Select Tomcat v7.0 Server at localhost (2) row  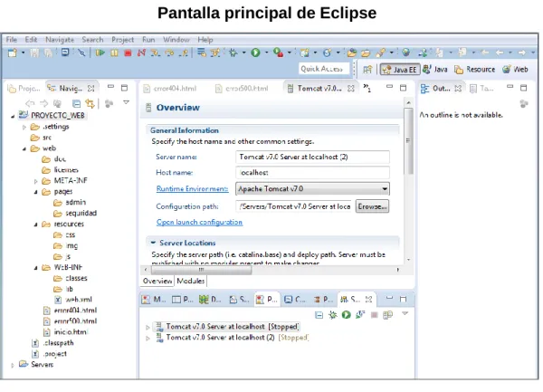232,338
